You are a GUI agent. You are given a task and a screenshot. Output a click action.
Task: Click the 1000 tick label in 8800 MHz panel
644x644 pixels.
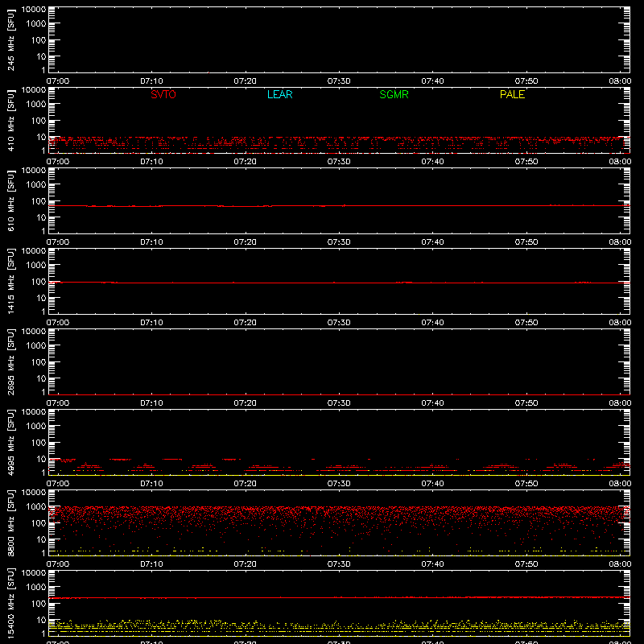coord(36,507)
